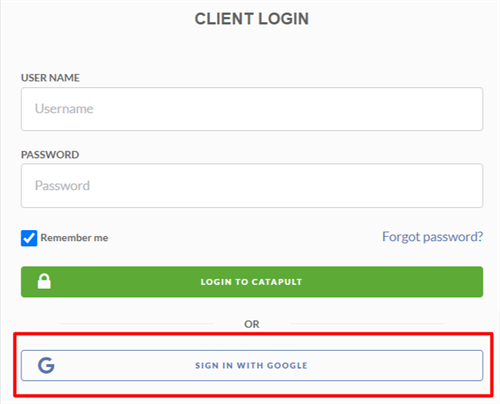Click the blue checkmark next to Remember me
This screenshot has height=404, width=500.
[29, 238]
